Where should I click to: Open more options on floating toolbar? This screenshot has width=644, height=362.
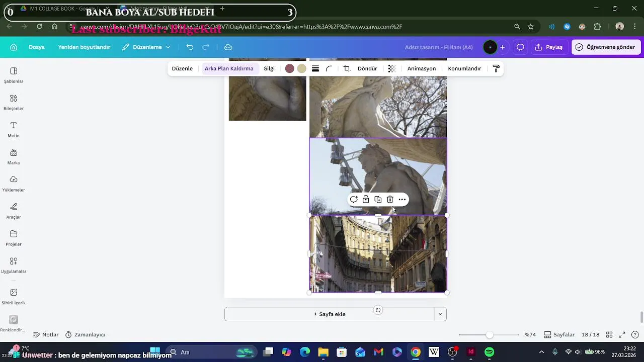[x=402, y=200]
